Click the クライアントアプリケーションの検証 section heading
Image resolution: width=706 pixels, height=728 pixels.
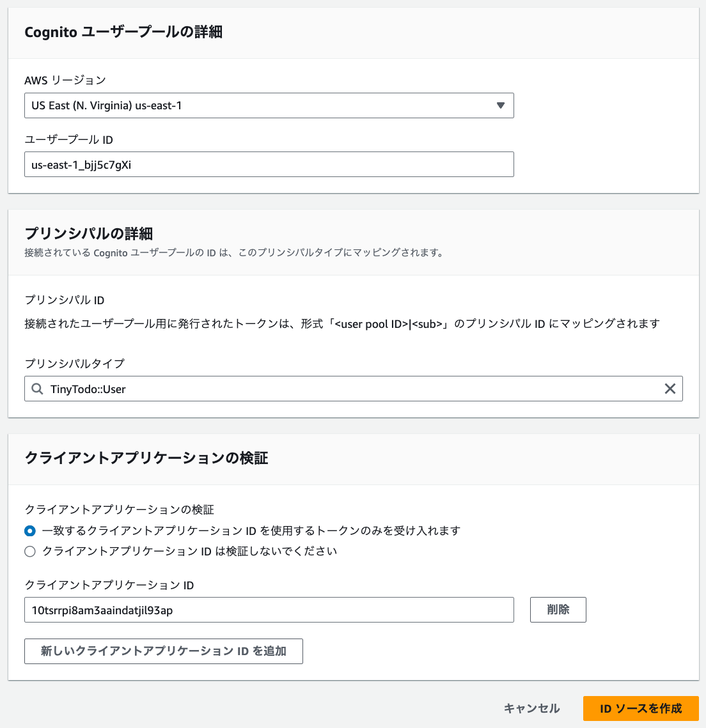[146, 458]
